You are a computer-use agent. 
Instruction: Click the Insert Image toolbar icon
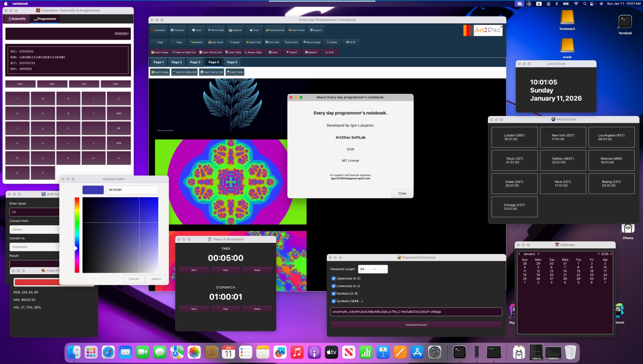point(159,52)
